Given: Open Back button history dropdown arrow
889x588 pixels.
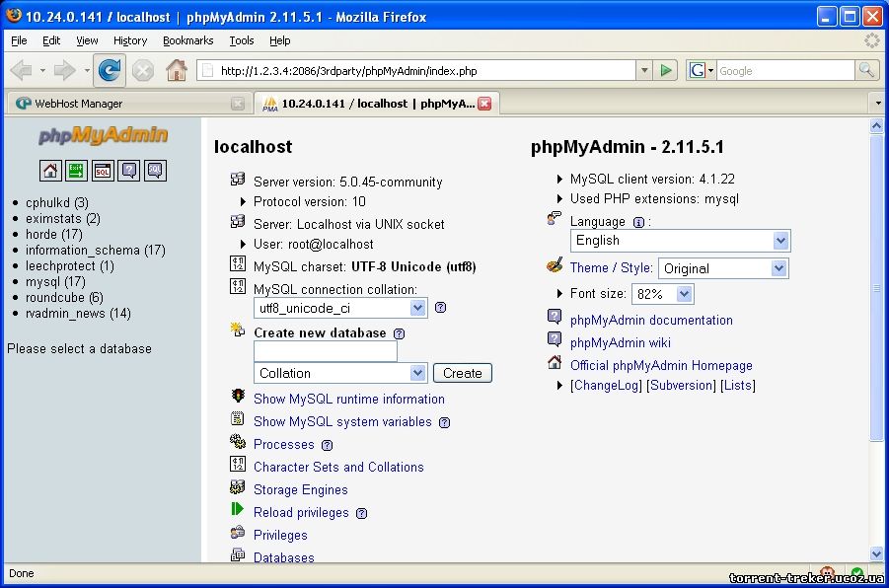Looking at the screenshot, I should pyautogui.click(x=42, y=70).
